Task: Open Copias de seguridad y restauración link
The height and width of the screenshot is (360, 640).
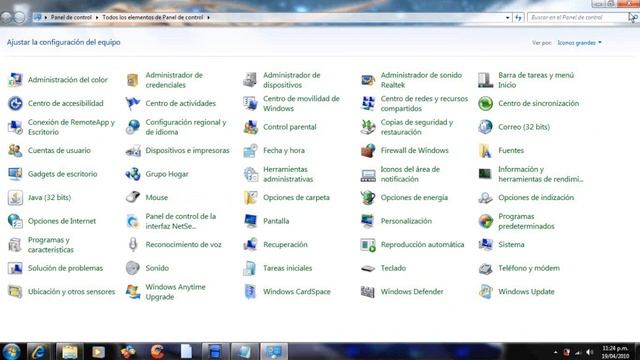Action: tap(417, 127)
